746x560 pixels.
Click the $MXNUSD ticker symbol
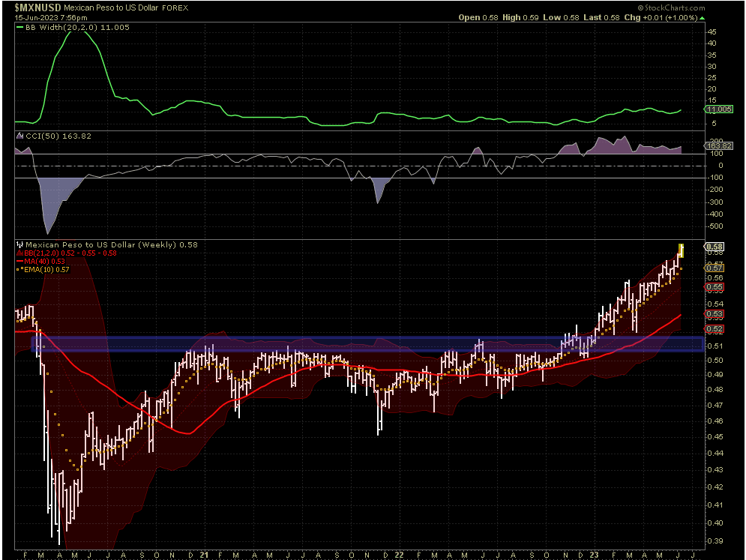pos(37,7)
